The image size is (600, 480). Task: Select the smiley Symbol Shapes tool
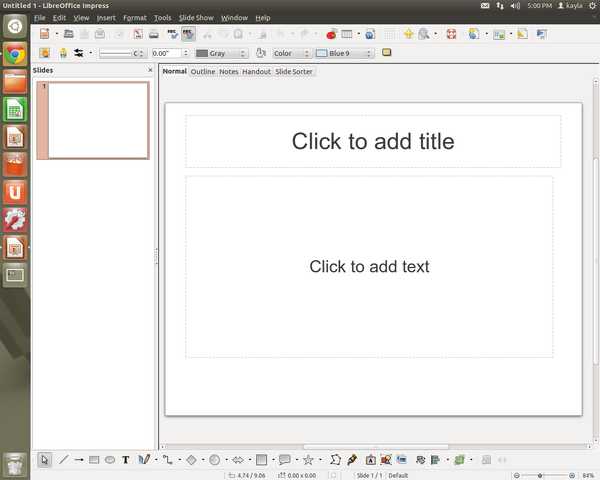click(x=214, y=459)
